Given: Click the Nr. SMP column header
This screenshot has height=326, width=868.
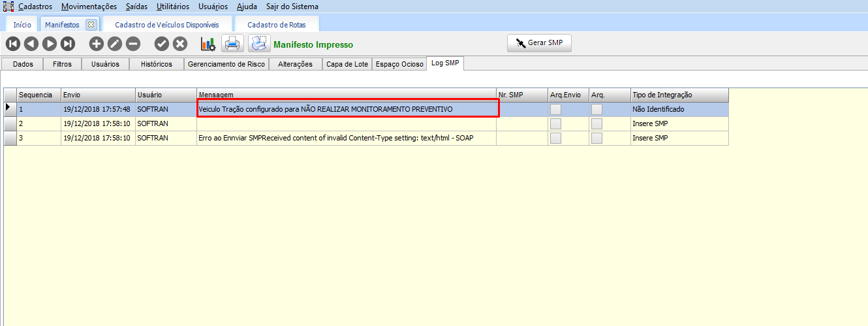Looking at the screenshot, I should (x=522, y=95).
